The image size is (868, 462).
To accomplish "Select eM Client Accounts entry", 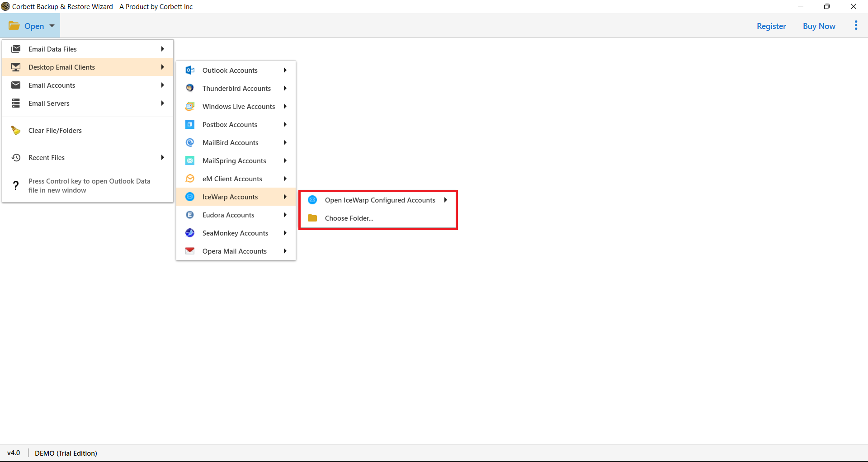I will (236, 179).
